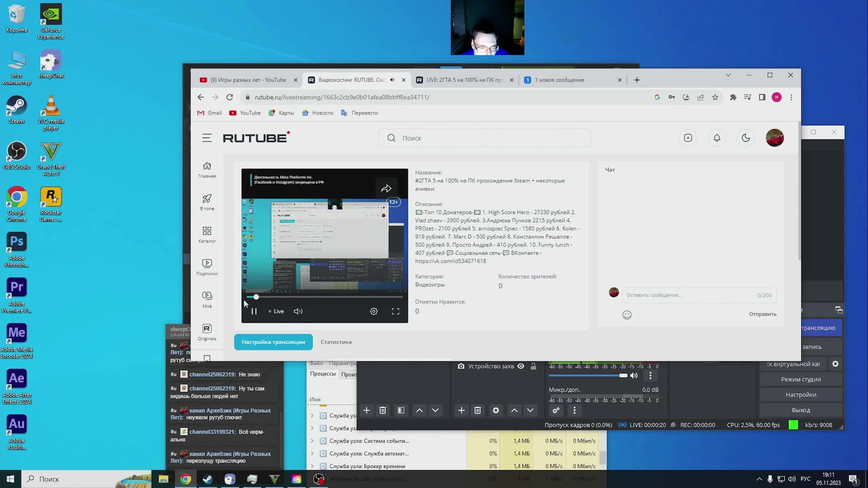Switch to the Статистика tab

click(336, 342)
